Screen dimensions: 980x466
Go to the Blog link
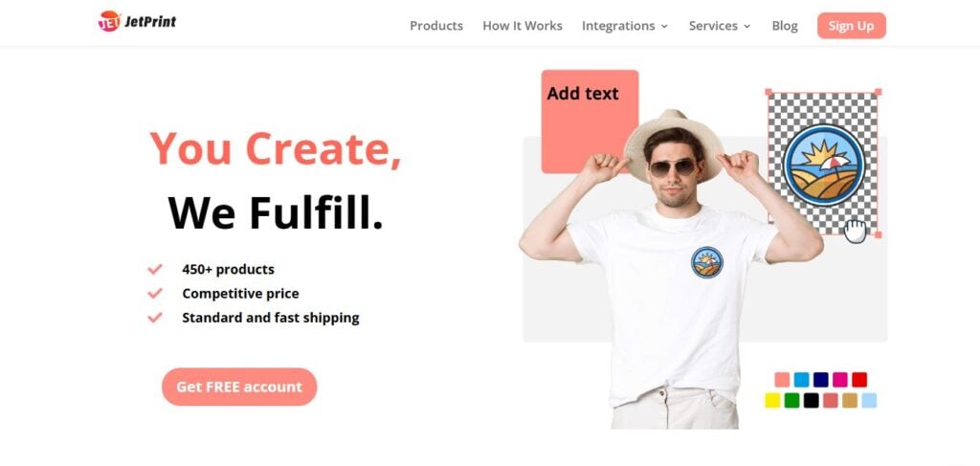click(785, 26)
